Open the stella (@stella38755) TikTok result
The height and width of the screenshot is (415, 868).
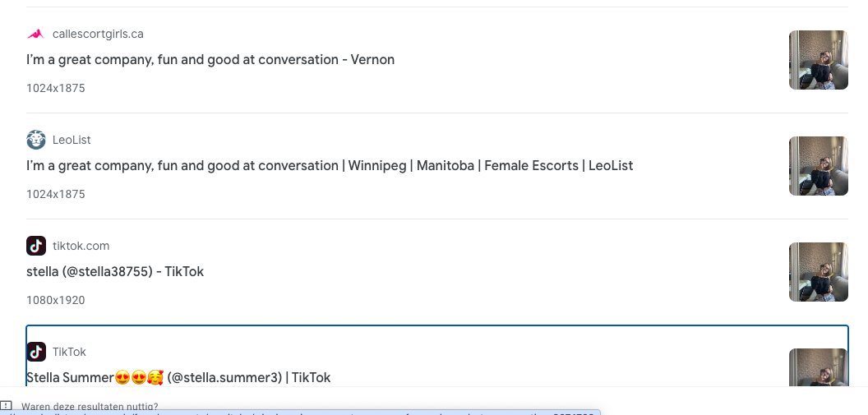(x=115, y=272)
